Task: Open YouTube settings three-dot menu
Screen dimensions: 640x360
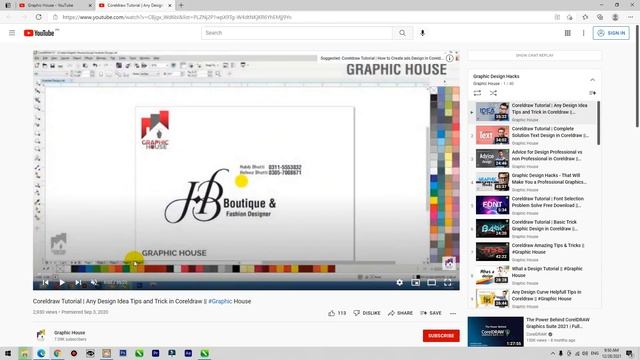Action: 583,33
